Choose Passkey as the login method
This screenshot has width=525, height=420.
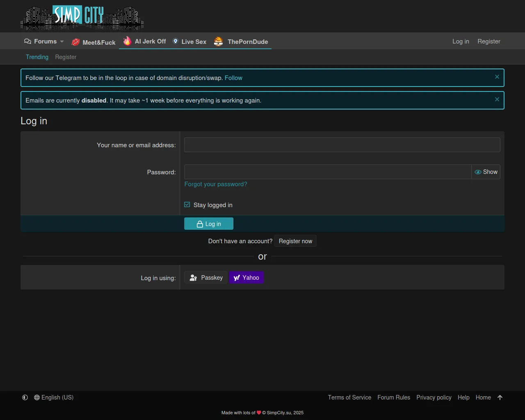click(206, 278)
